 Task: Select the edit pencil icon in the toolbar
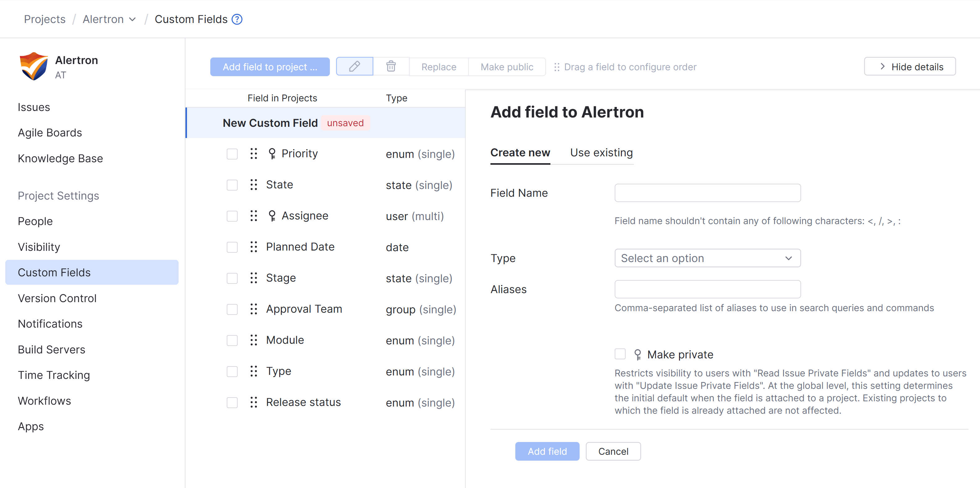pyautogui.click(x=354, y=66)
